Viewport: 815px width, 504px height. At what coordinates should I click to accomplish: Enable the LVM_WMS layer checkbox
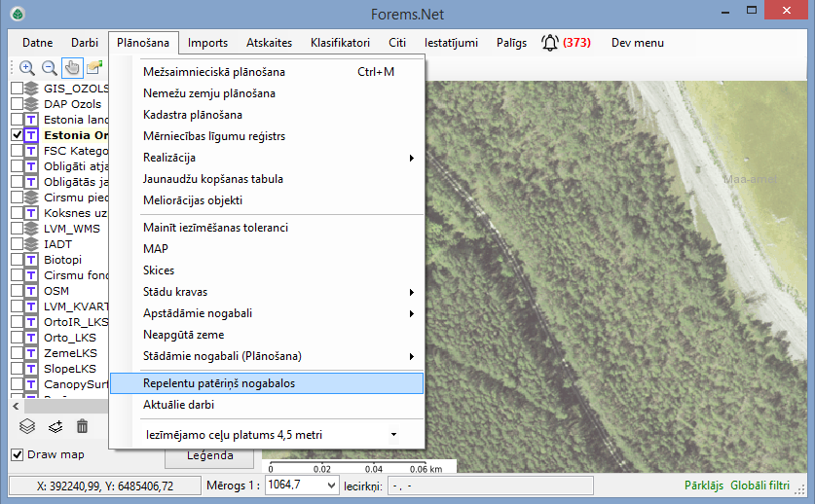(18, 229)
